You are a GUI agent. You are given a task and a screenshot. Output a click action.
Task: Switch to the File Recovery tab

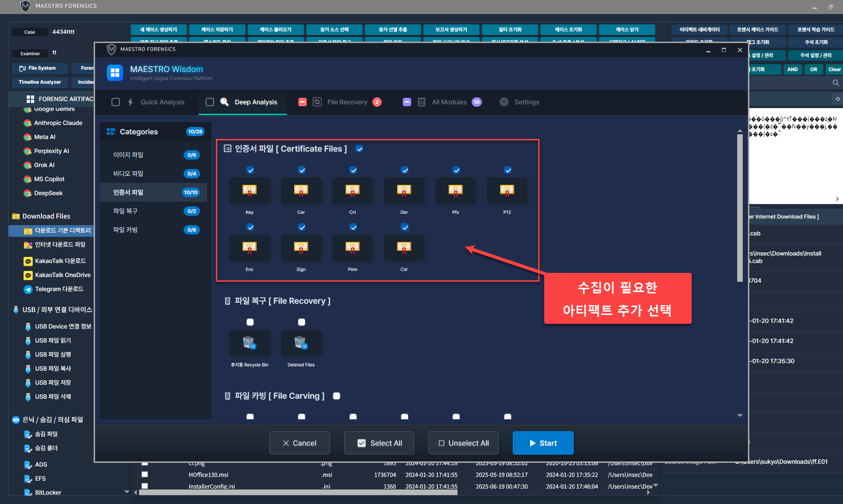point(347,102)
